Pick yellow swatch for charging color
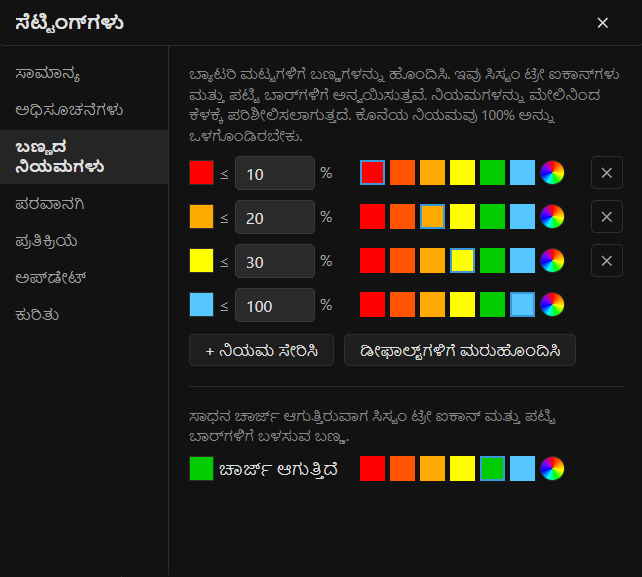 coord(462,468)
